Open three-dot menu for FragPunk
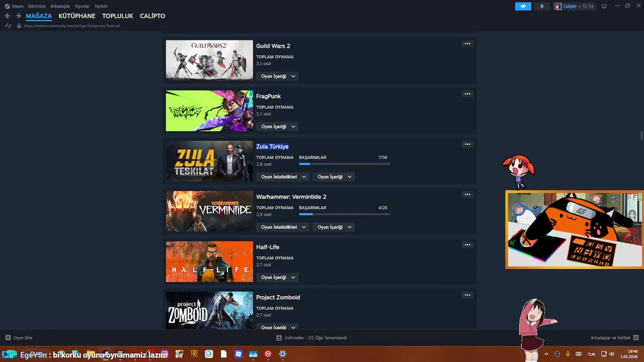The image size is (644, 362). (x=467, y=94)
